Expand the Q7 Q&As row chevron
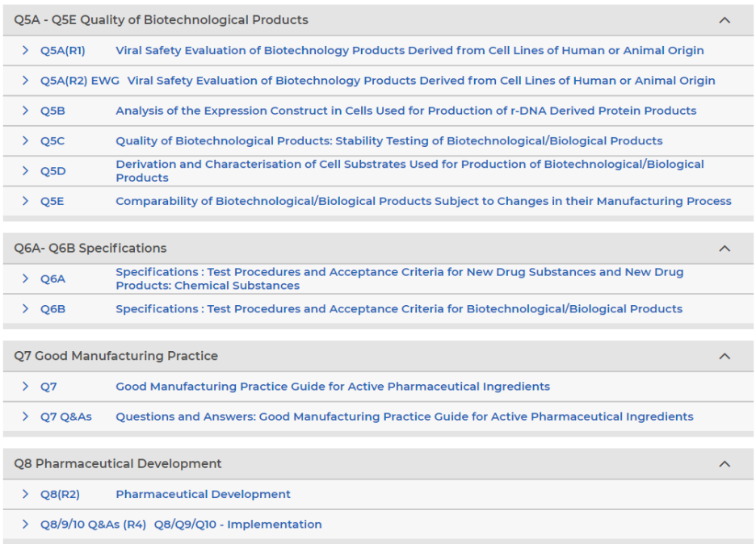Viewport: 756px width, 544px height. click(26, 416)
